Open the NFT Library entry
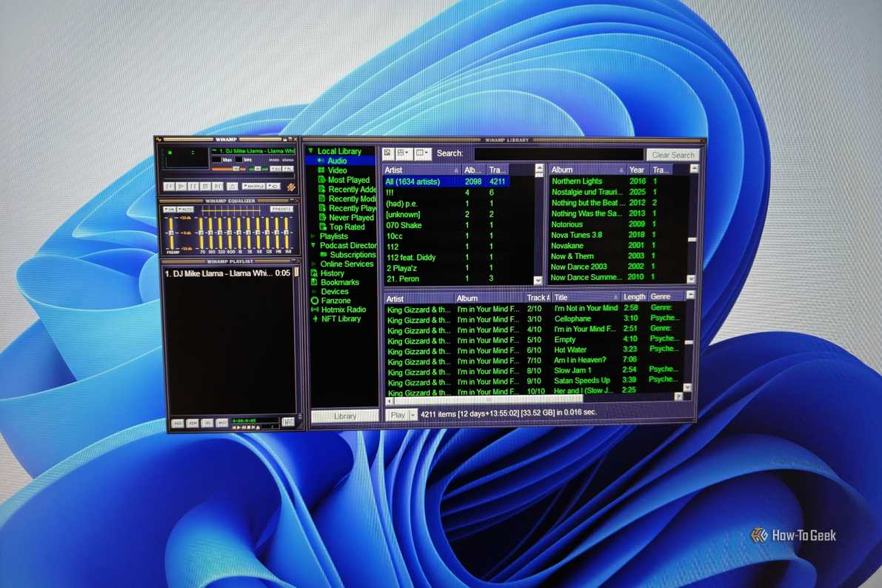The width and height of the screenshot is (882, 588). [341, 318]
